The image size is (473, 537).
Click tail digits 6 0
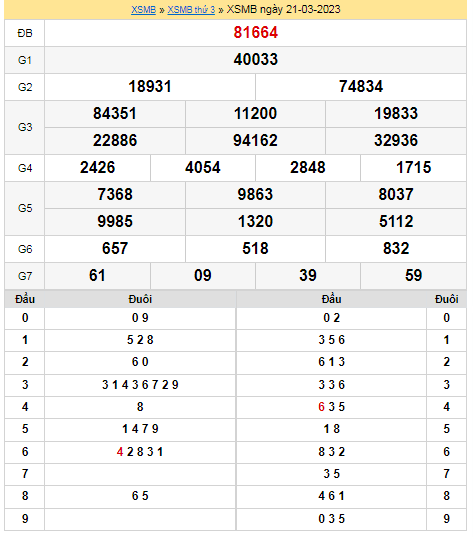click(140, 362)
